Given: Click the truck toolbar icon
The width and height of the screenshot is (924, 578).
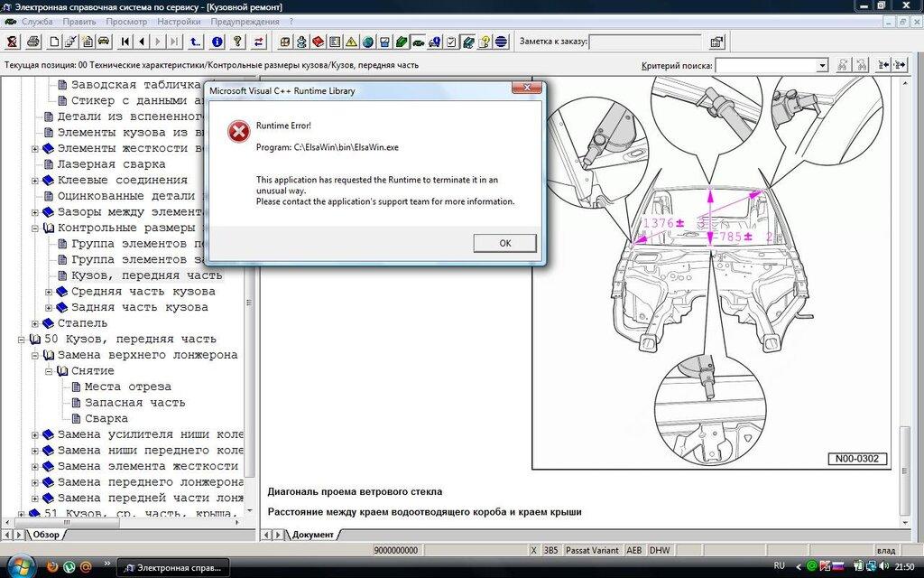Looking at the screenshot, I should click(x=434, y=42).
